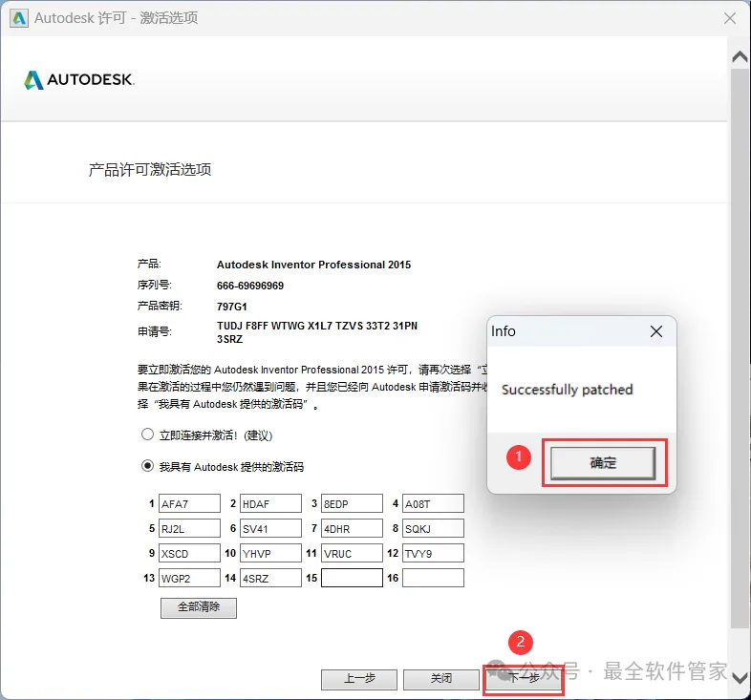Click activation code field 2 containing HDAF

pos(270,503)
